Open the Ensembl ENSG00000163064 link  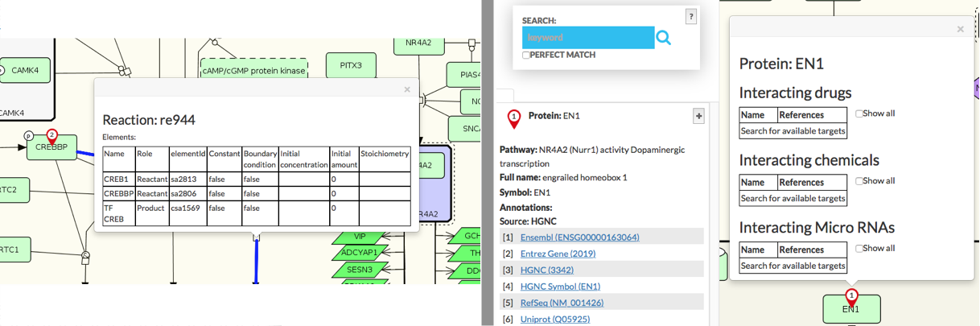click(579, 237)
